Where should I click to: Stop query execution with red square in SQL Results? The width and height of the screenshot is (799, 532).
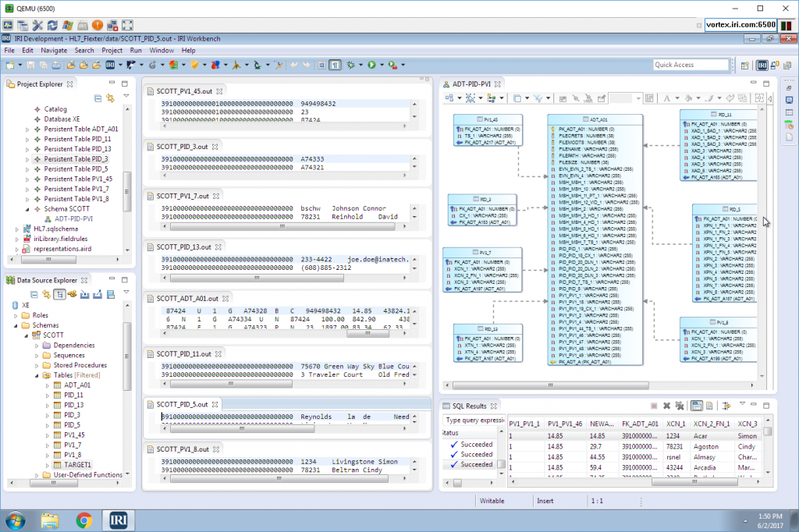[654, 406]
